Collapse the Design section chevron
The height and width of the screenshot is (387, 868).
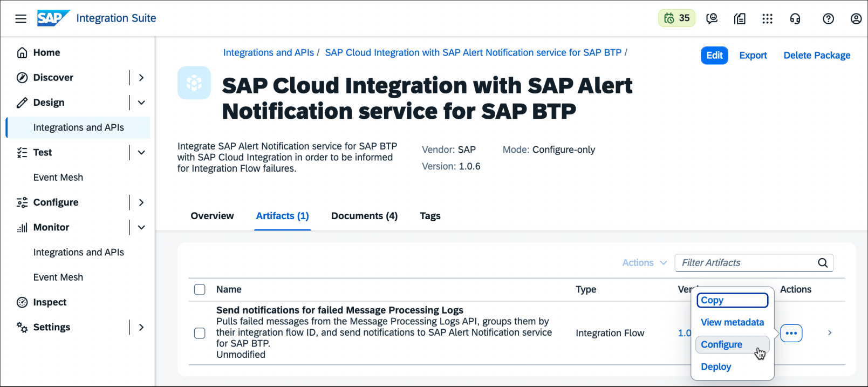[x=141, y=102]
